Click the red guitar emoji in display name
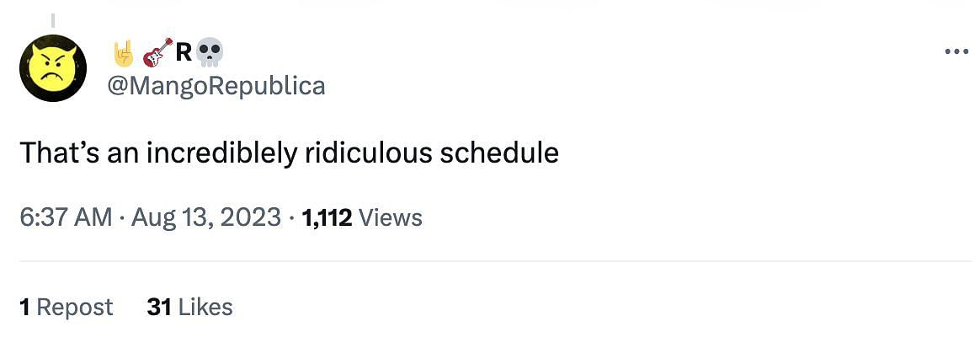980x348 pixels. [157, 52]
